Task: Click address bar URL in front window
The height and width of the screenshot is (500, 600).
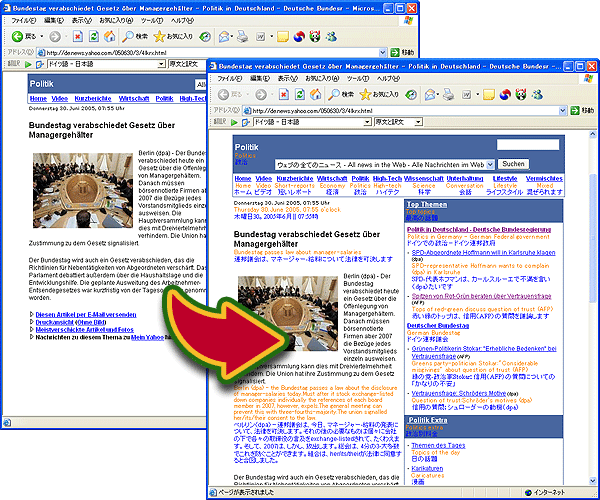Action: tap(312, 111)
